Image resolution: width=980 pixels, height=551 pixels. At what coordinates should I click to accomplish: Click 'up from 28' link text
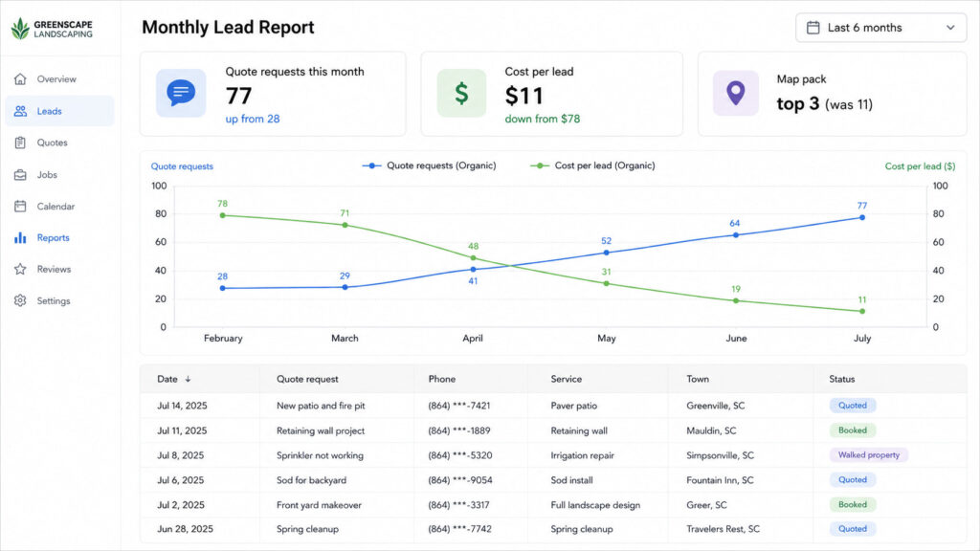click(253, 119)
